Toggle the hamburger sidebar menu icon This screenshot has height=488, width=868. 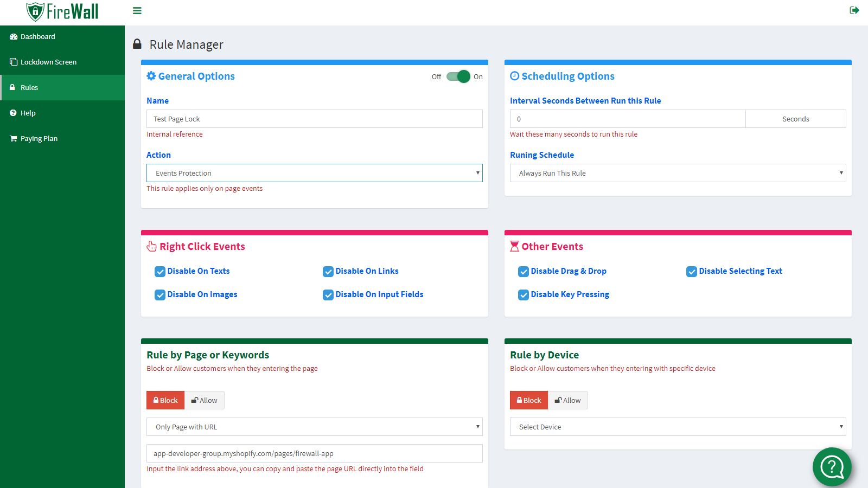click(137, 11)
